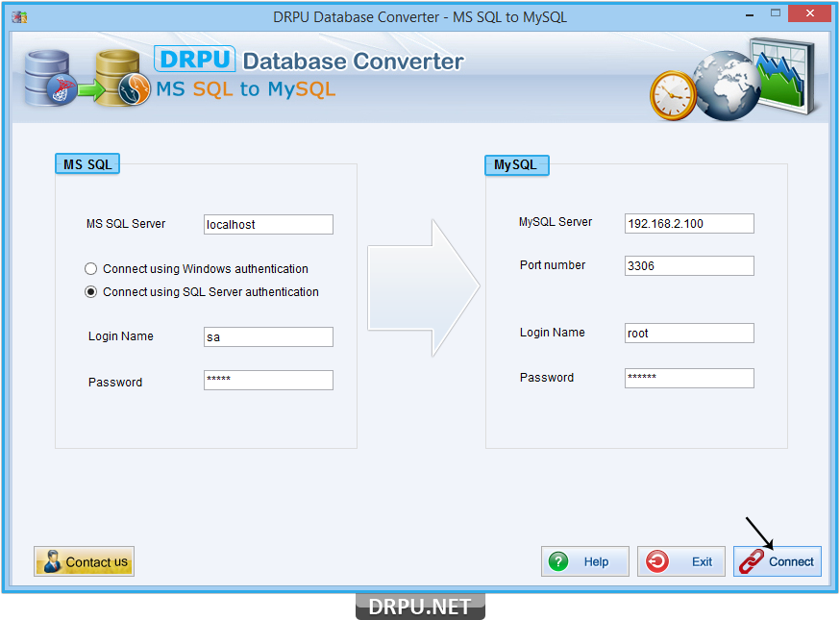Click the Exit button
Image resolution: width=840 pixels, height=620 pixels.
pos(680,561)
